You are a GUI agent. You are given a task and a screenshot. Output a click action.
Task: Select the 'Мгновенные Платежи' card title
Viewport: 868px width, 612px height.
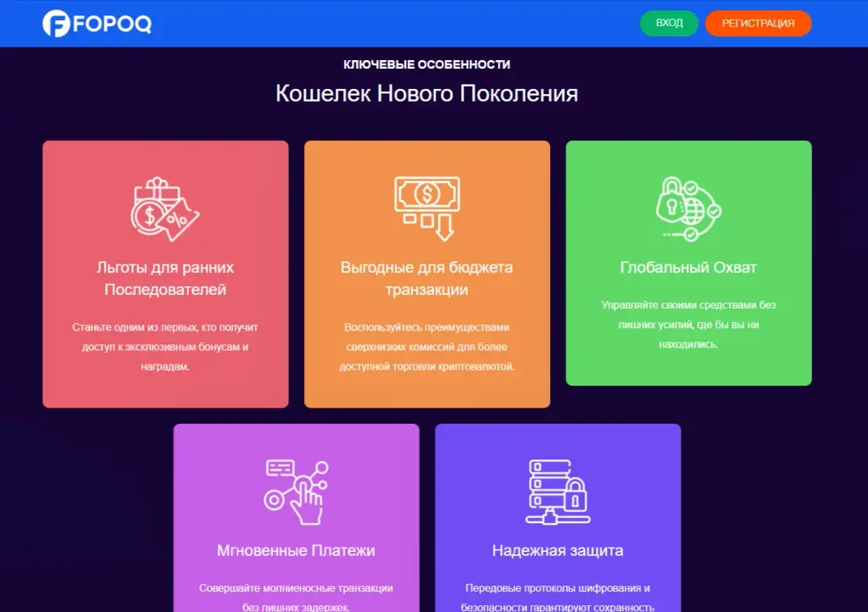(x=296, y=551)
